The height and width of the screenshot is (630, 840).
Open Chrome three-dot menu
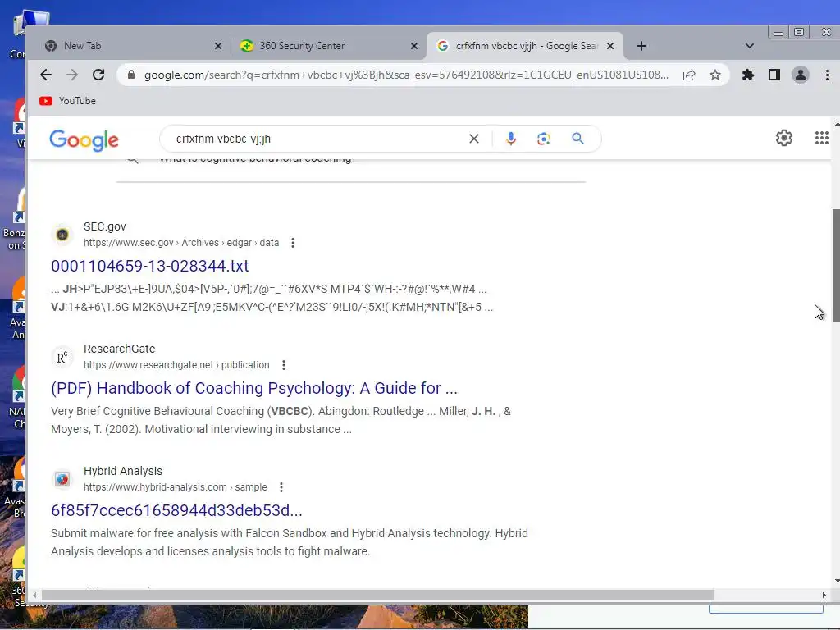coord(827,75)
